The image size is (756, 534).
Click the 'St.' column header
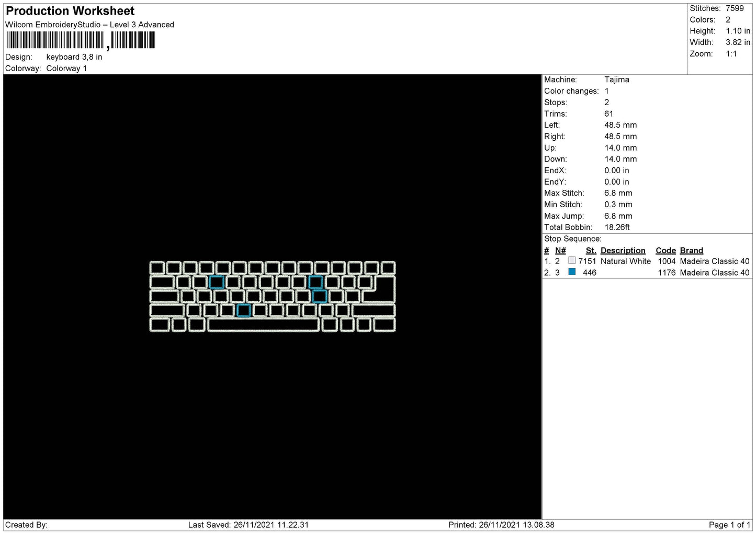(x=591, y=251)
